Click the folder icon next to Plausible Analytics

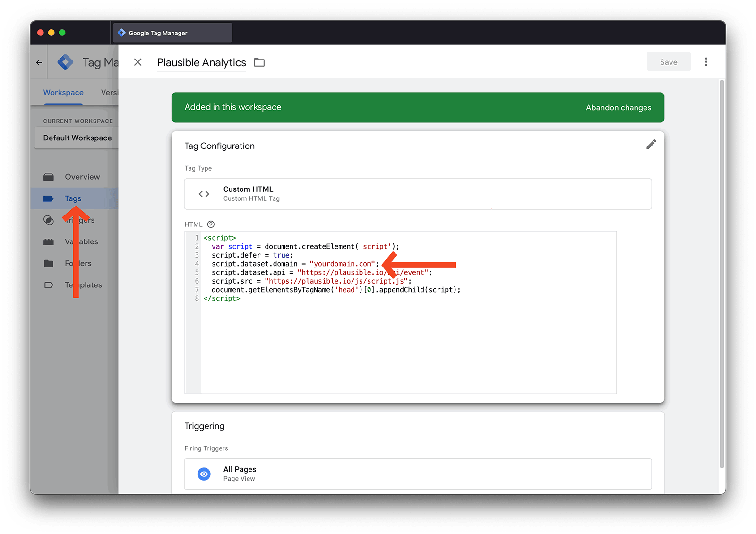[259, 62]
